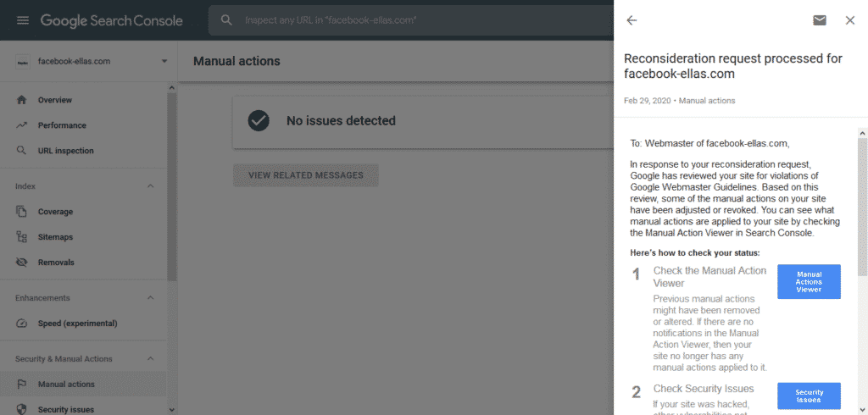This screenshot has height=415, width=868.
Task: Open the hamburger main menu
Action: 23,20
